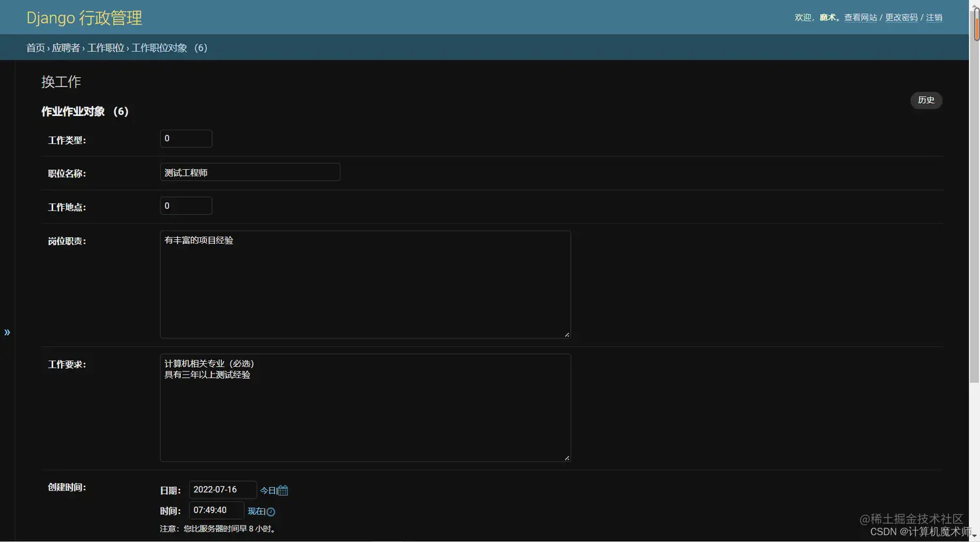The image size is (980, 542).
Task: Click the 工作职位对象 (6) breadcrumb text
Action: [170, 48]
